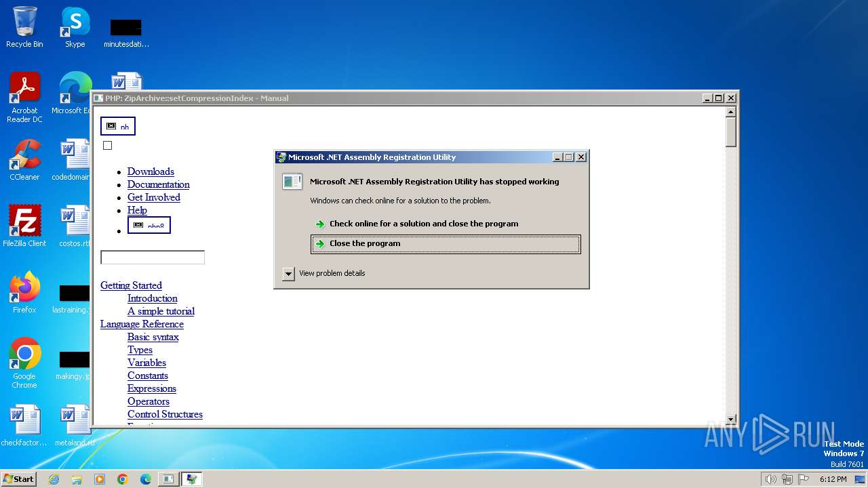Image resolution: width=868 pixels, height=488 pixels.
Task: Open the costos.rtf document icon
Action: tap(75, 226)
